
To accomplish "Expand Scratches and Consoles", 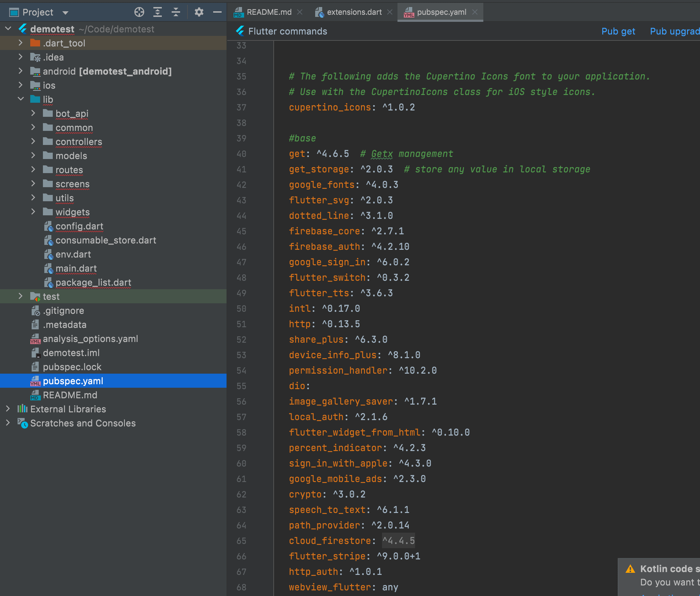I will (x=8, y=423).
